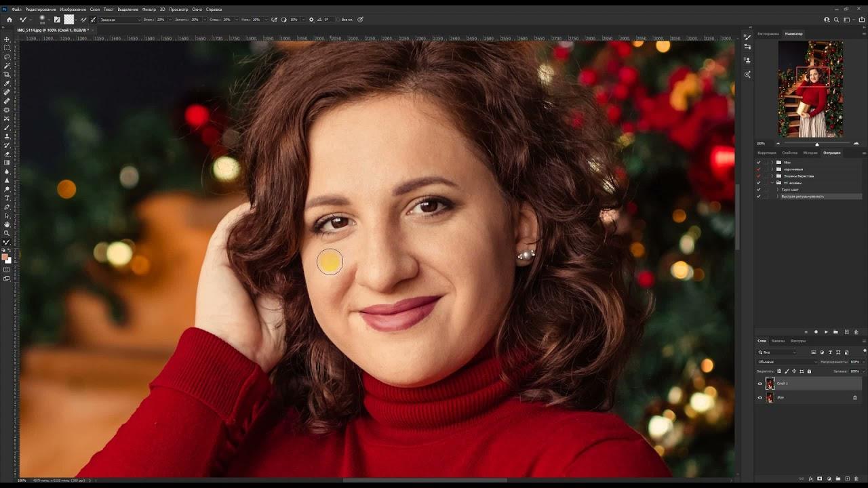Image resolution: width=868 pixels, height=488 pixels.
Task: Click the lock all layer icon
Action: (x=809, y=371)
